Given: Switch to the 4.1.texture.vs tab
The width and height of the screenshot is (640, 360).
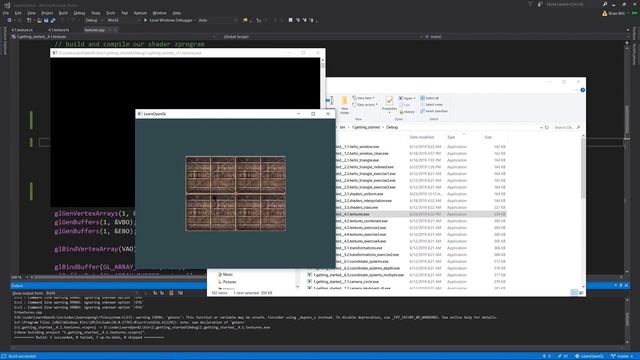Looking at the screenshot, I should point(22,30).
